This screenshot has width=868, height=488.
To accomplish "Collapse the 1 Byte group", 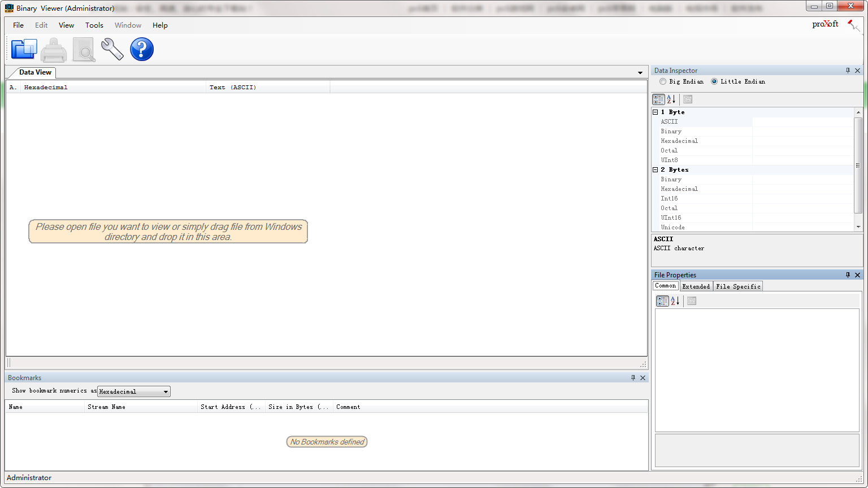I will pos(656,112).
